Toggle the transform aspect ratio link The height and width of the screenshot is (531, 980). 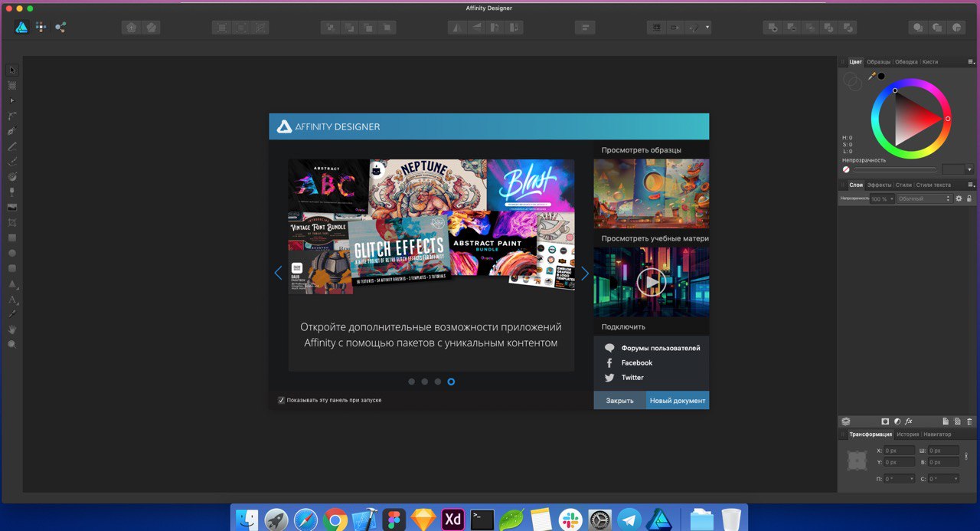tap(966, 456)
